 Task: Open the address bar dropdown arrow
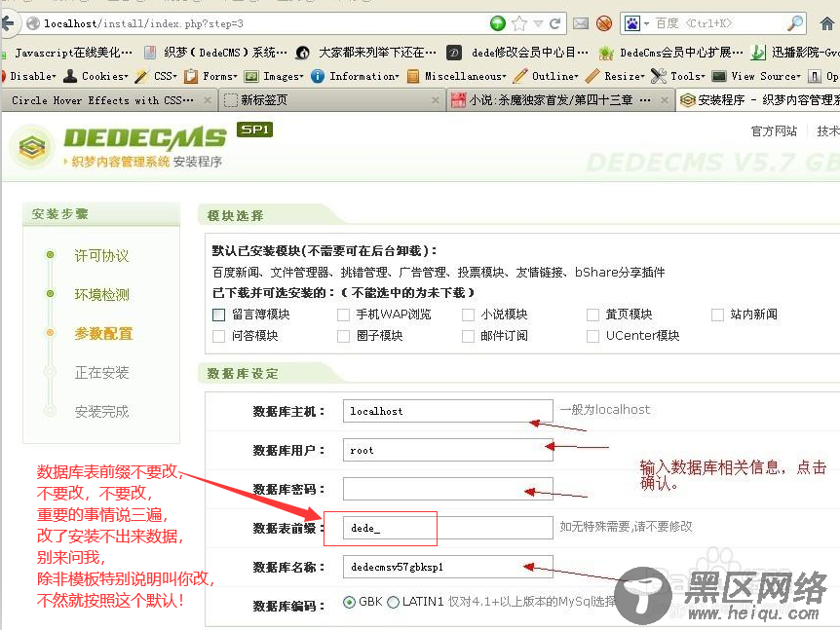pos(538,23)
